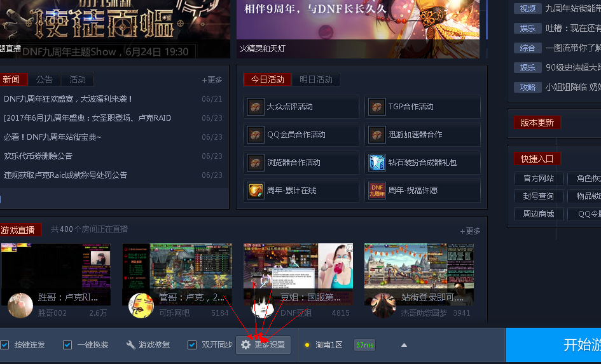The height and width of the screenshot is (364, 601).
Task: Open the 管哥：卢克 stream thumbnail
Action: [x=177, y=274]
